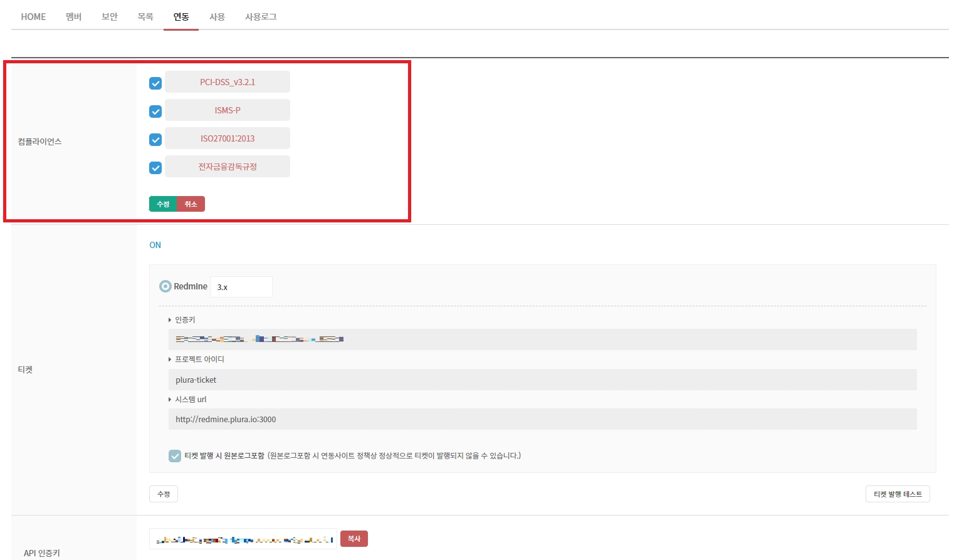Click the 시스템 url input field
Screen dimensions: 959x560
click(542, 419)
